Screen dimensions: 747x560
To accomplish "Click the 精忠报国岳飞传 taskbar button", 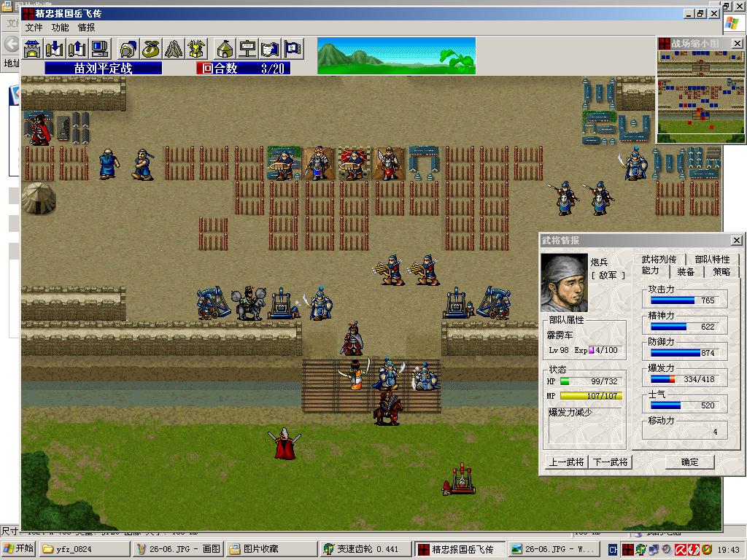I will click(x=460, y=549).
